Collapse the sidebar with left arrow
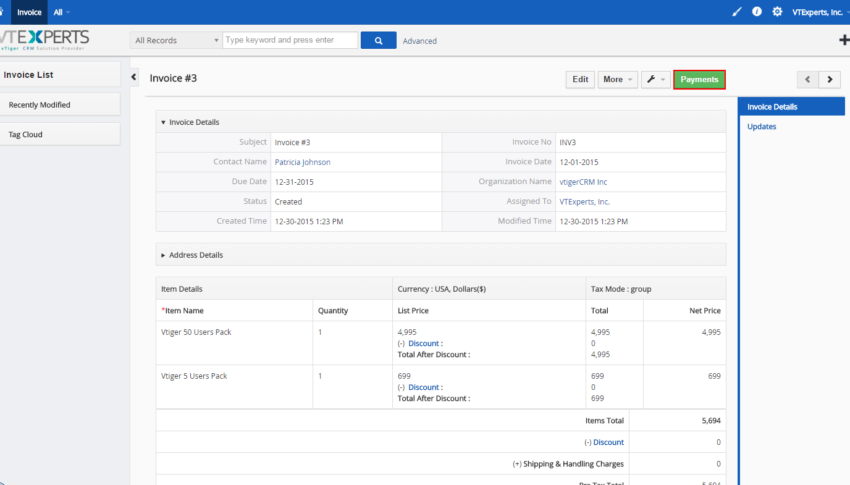 coord(134,77)
